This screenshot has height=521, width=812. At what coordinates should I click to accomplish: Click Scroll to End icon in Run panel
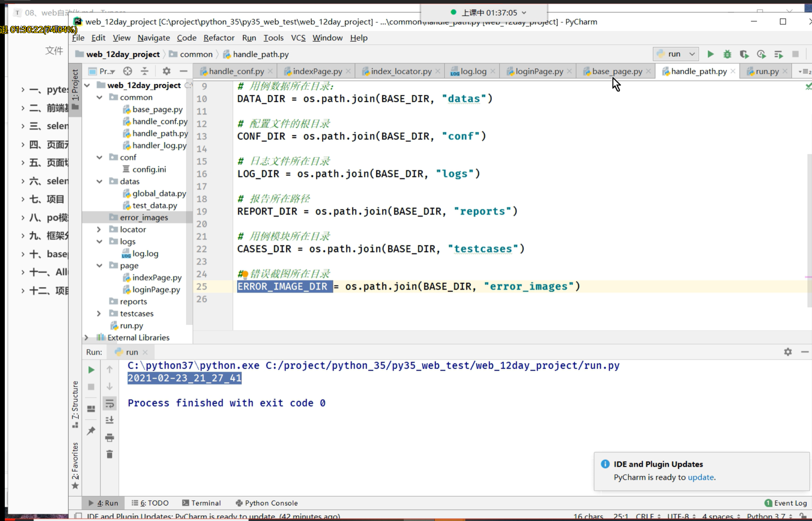110,420
